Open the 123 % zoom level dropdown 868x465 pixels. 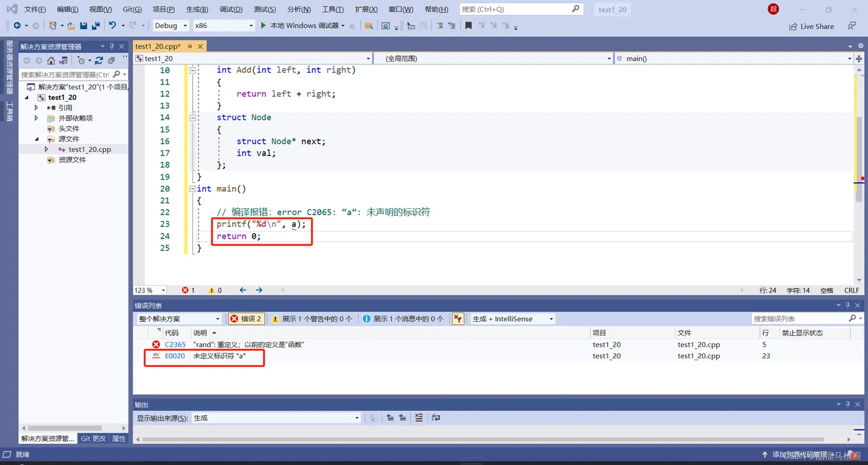150,290
